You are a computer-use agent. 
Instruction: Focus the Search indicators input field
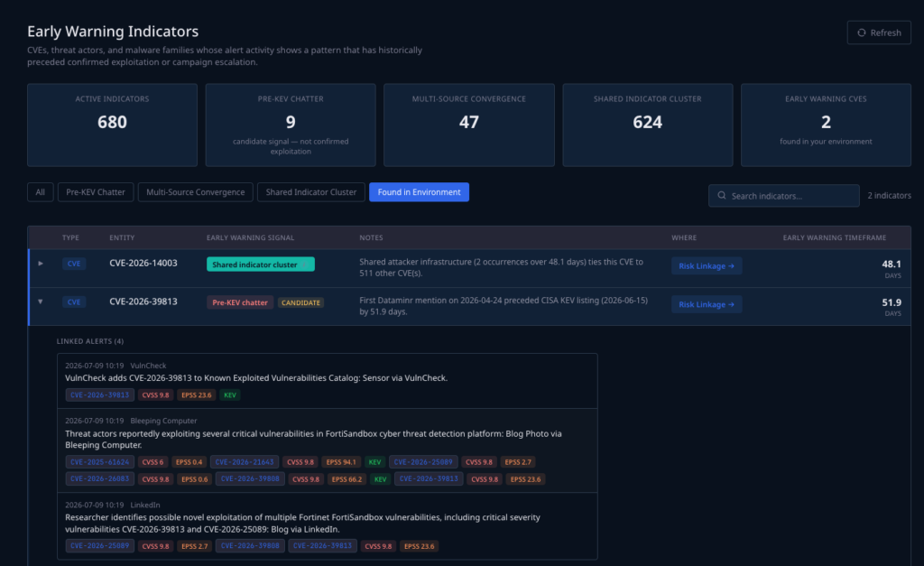784,196
